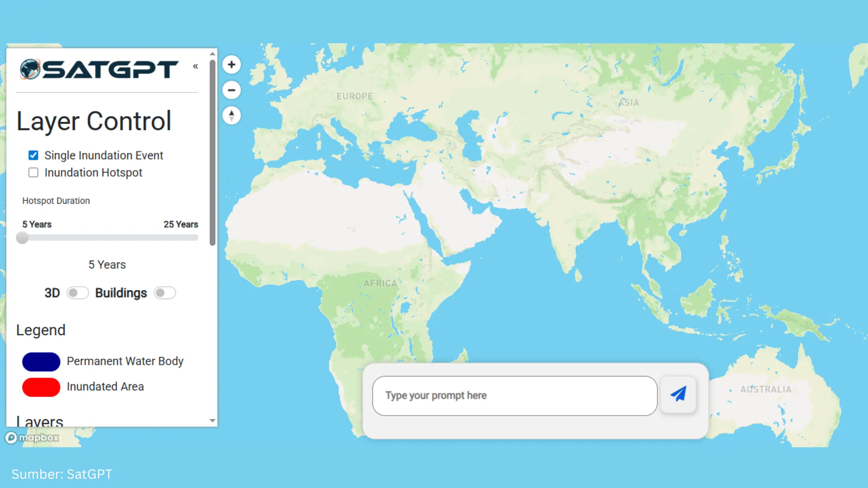Click the panel scrollbar thumb
The width and height of the screenshot is (868, 488).
[x=212, y=153]
